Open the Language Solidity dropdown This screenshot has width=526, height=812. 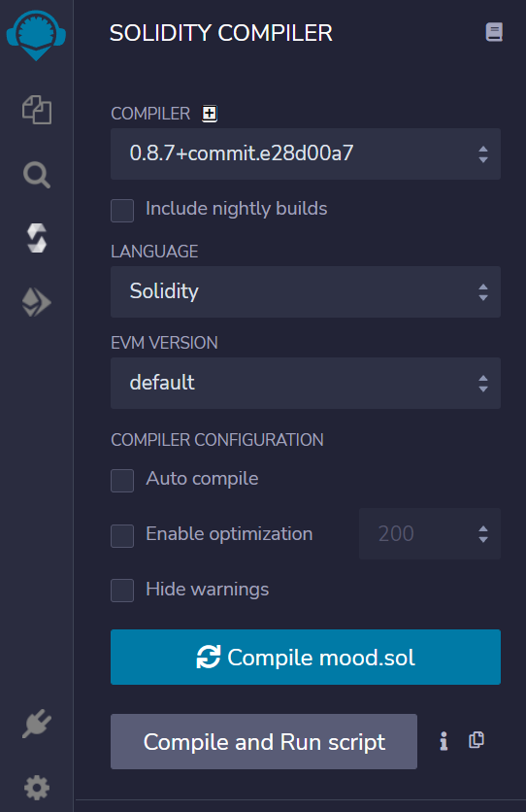306,291
